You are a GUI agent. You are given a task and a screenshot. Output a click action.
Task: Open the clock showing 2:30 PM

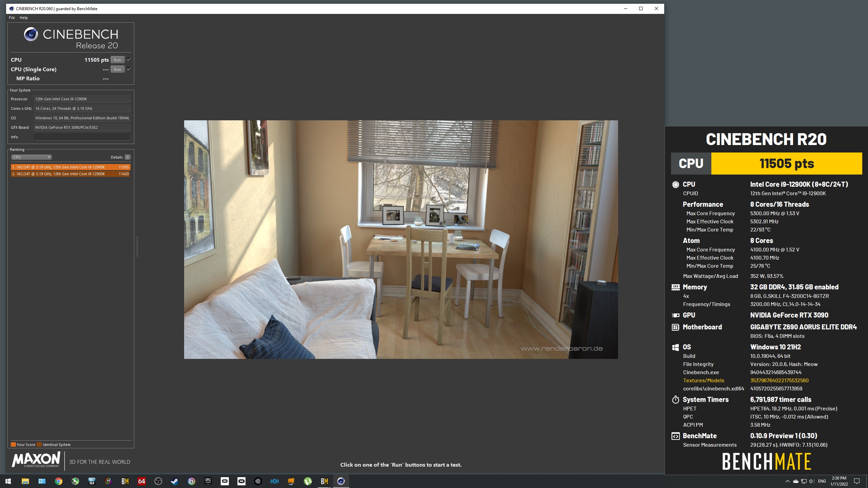[839, 481]
